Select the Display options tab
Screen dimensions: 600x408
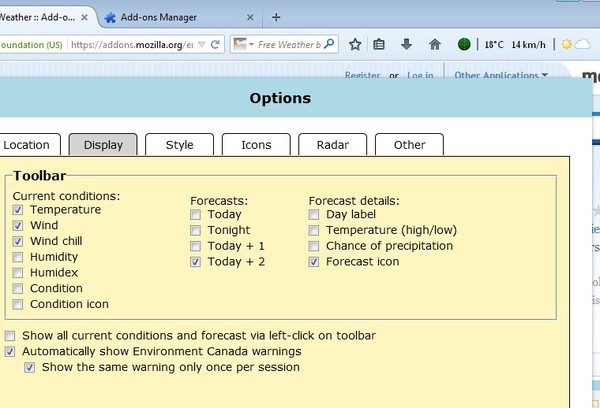pyautogui.click(x=103, y=145)
